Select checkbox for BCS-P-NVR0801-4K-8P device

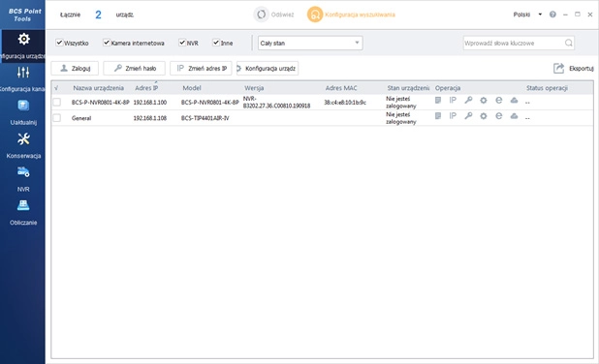(56, 102)
